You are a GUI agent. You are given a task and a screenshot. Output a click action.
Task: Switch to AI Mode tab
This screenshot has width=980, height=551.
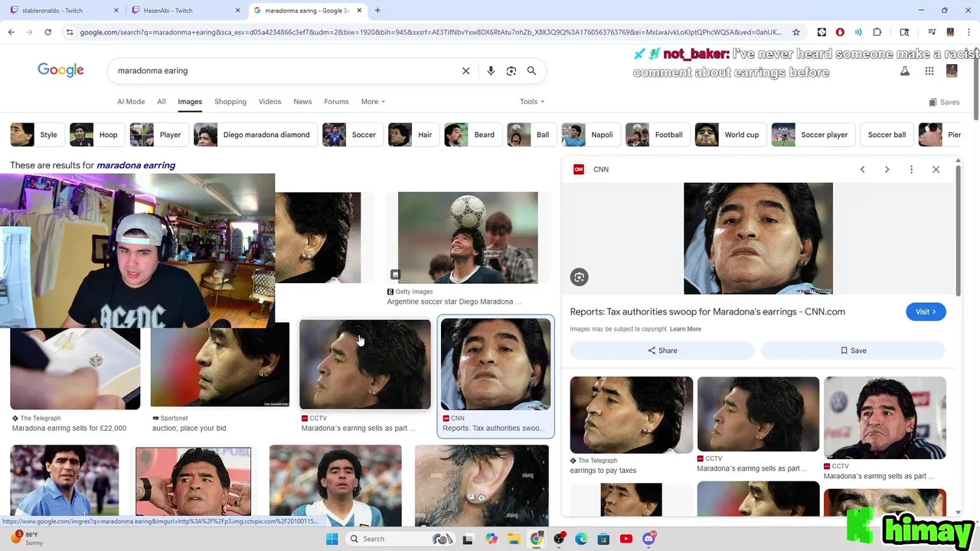click(131, 101)
